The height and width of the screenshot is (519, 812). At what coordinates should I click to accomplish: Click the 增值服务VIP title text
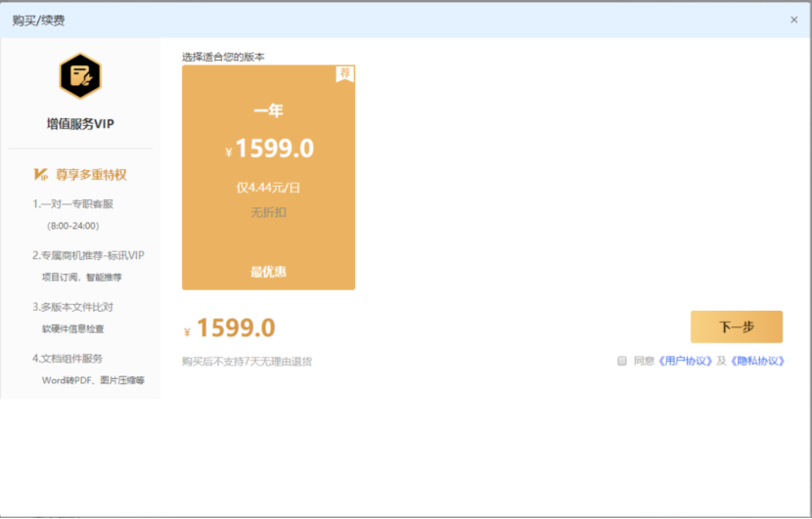coord(80,124)
